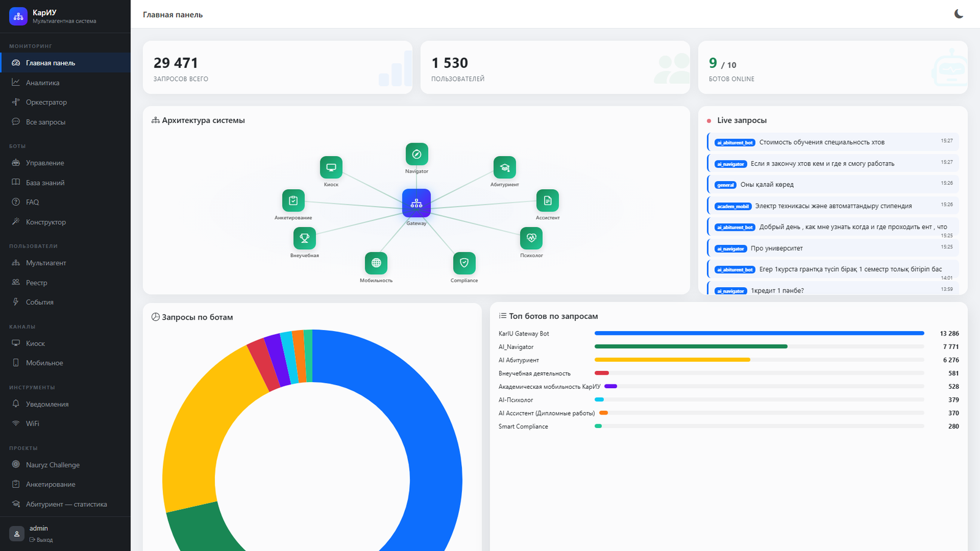Open the 'Про университет' live request
This screenshot has width=980, height=551.
(x=833, y=248)
